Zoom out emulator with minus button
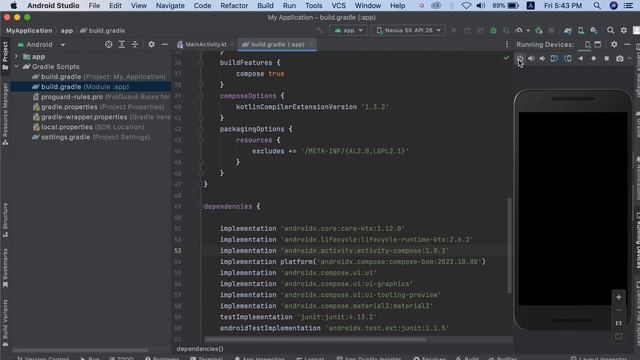This screenshot has width=640, height=360. tap(618, 310)
